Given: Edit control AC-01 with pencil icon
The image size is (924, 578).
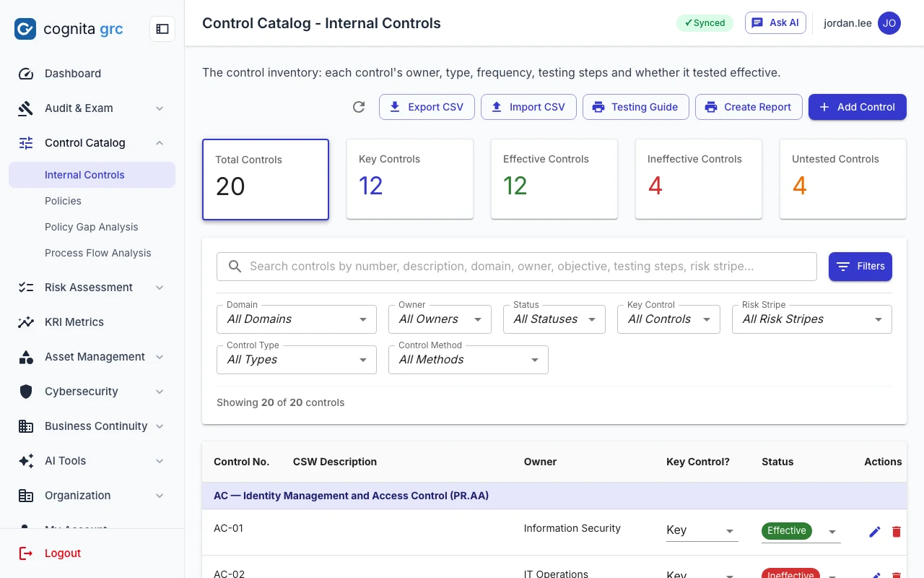Looking at the screenshot, I should click(875, 532).
